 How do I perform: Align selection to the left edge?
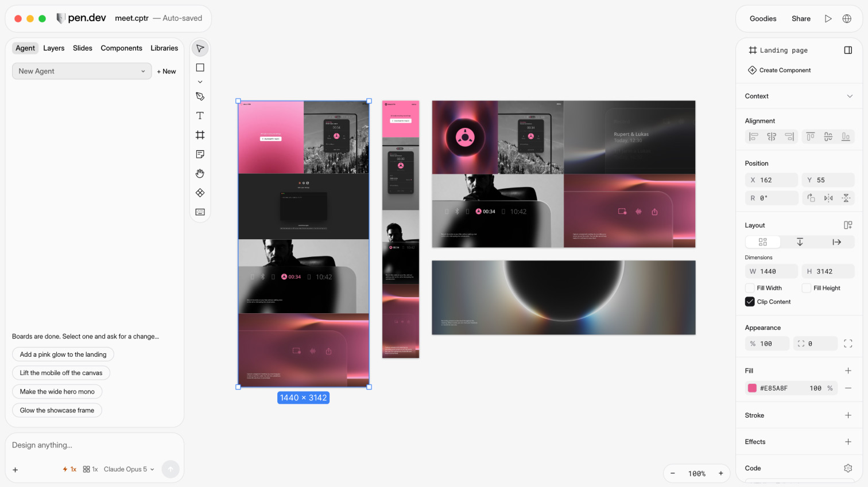coord(753,137)
